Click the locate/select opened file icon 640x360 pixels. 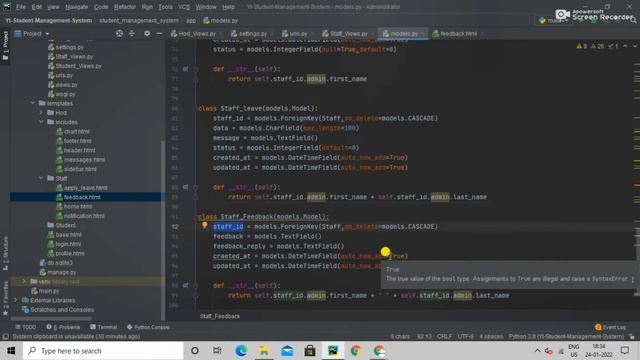tap(119, 33)
